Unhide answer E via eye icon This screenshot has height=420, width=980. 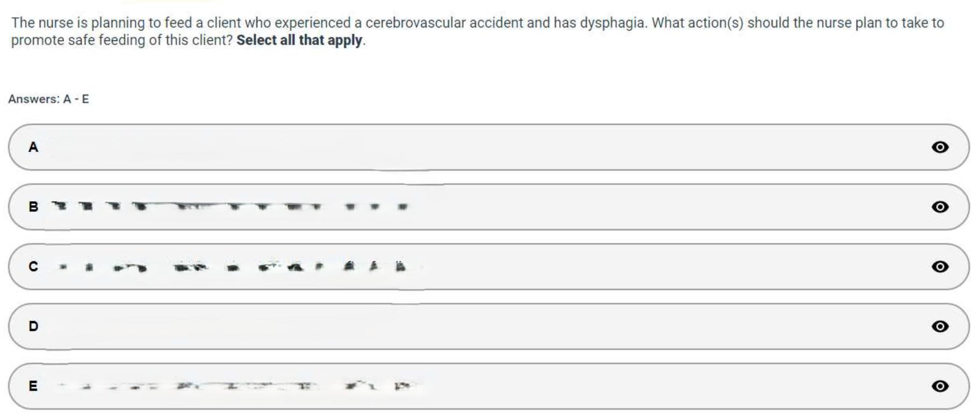(x=940, y=386)
